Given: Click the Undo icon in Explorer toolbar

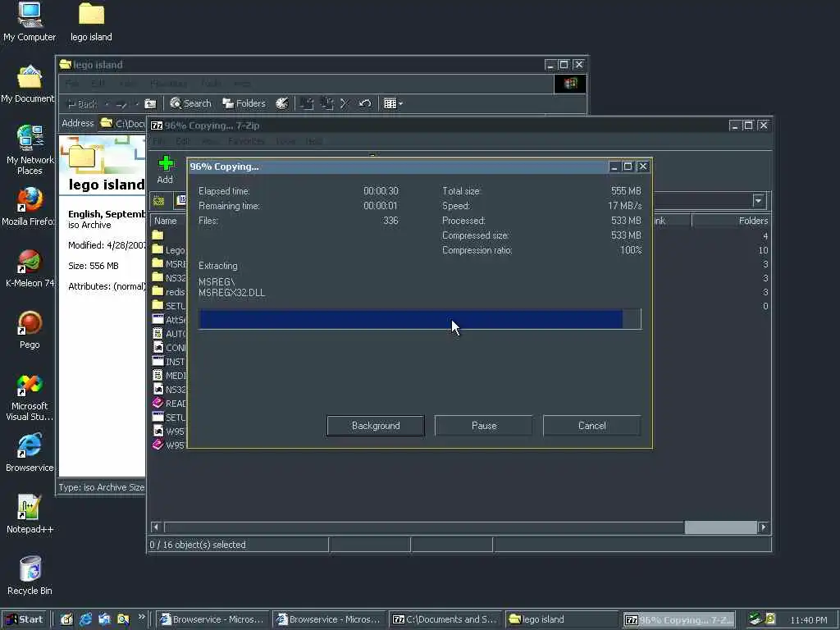Looking at the screenshot, I should [365, 103].
